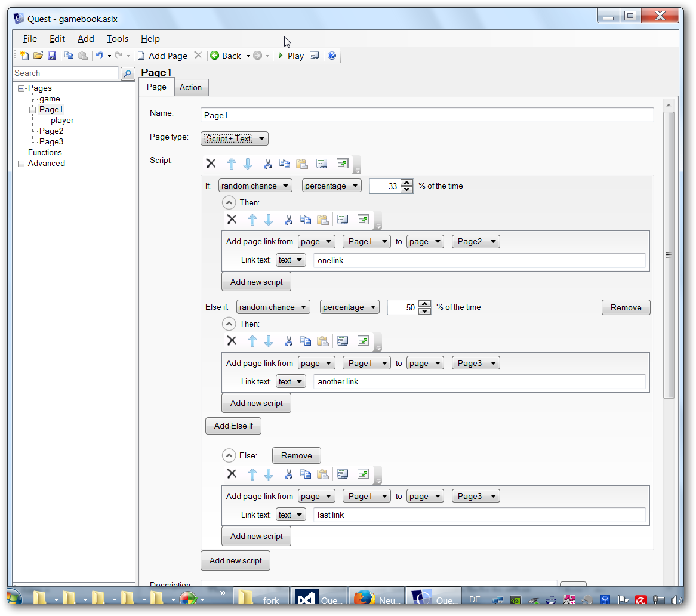
Task: Expand Advanced tree node
Action: (x=21, y=164)
